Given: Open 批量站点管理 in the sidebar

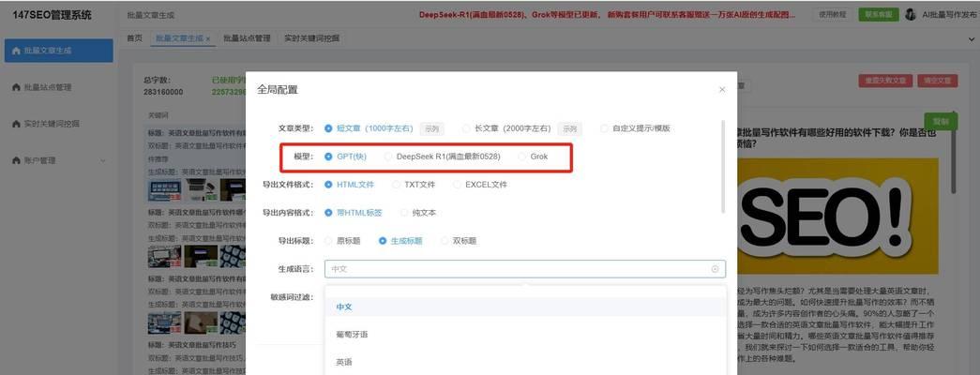Looking at the screenshot, I should (59, 87).
